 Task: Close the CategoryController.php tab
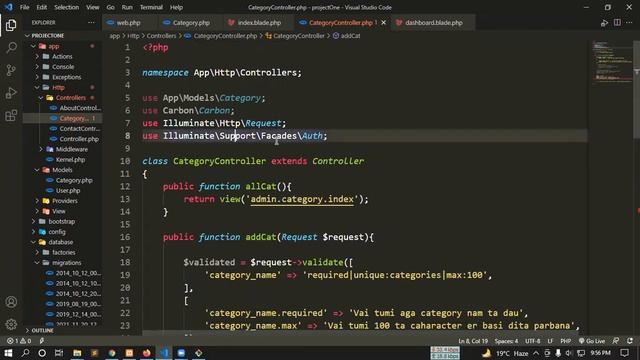click(x=383, y=23)
